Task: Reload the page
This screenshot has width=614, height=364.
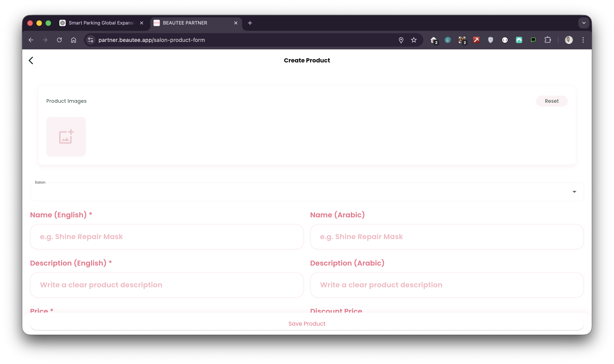Action: pyautogui.click(x=59, y=40)
